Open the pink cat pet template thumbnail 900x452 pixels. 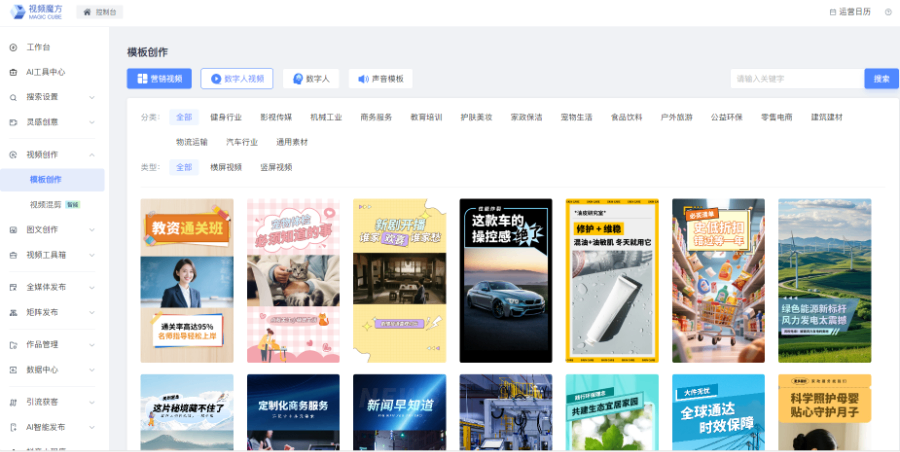point(293,281)
